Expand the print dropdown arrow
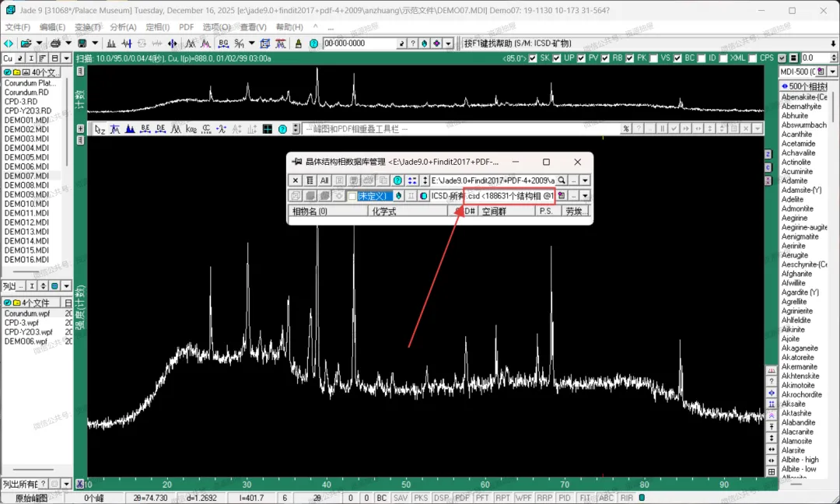840x504 pixels. (68, 44)
